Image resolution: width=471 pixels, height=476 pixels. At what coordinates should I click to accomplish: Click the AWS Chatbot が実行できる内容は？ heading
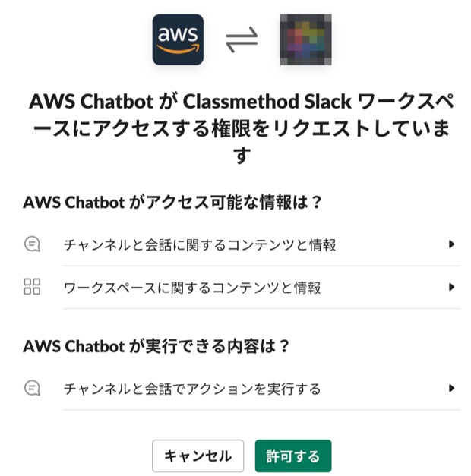pos(156,346)
